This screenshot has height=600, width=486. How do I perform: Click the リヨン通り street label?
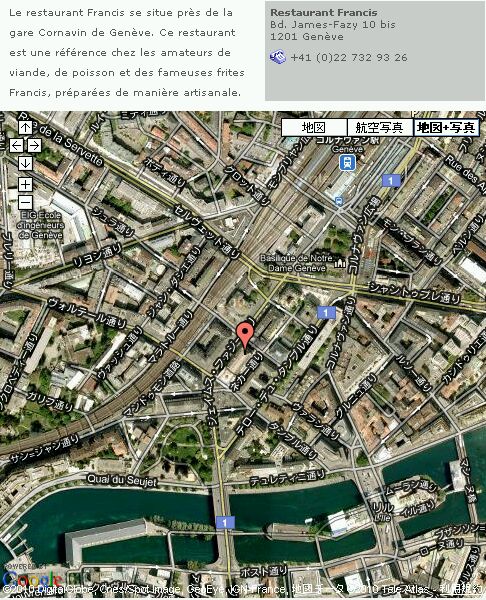97,256
